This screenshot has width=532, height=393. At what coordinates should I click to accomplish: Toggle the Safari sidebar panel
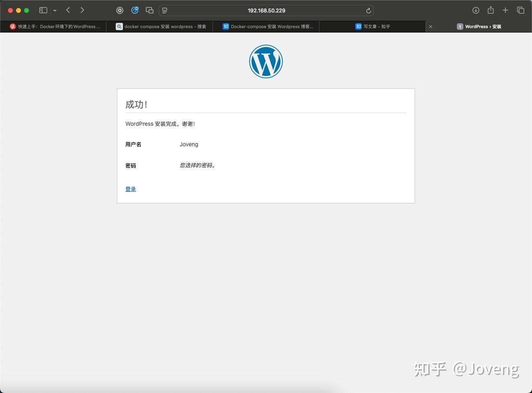point(43,10)
